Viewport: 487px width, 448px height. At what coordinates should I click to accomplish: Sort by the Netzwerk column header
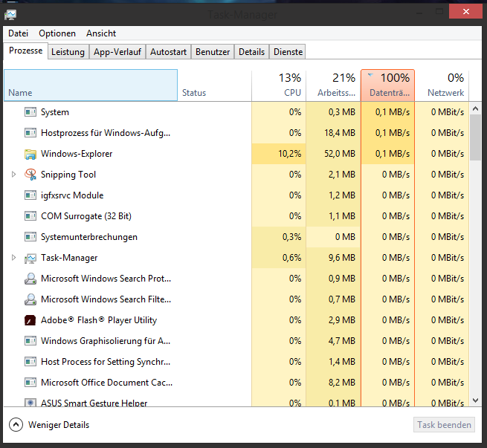click(442, 85)
